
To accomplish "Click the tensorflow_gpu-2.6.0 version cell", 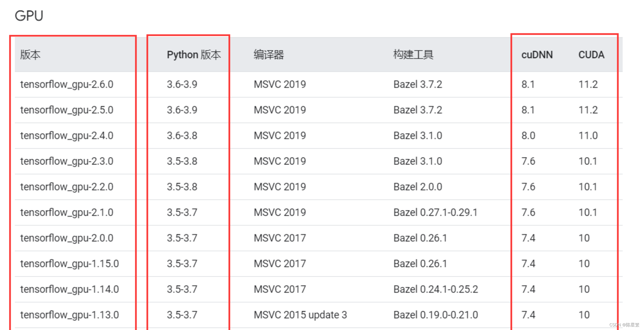I will (x=67, y=85).
